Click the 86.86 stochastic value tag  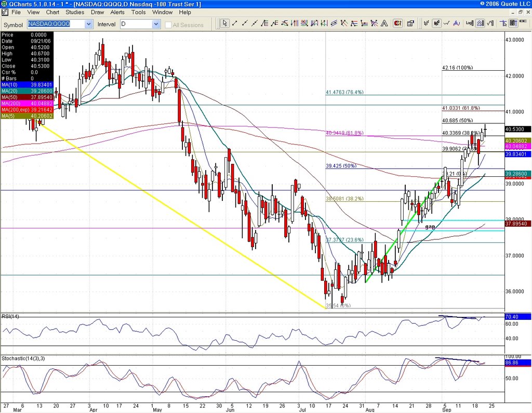tap(517, 363)
